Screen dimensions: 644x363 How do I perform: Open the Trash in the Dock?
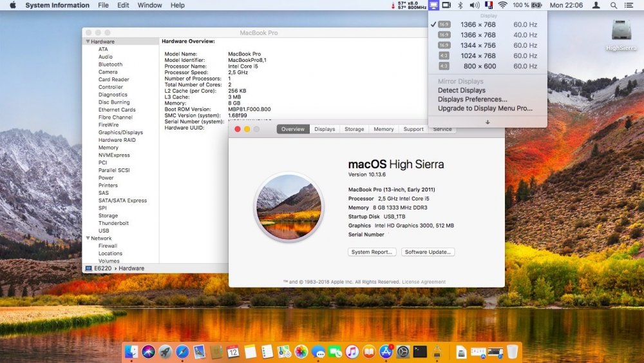coord(512,352)
